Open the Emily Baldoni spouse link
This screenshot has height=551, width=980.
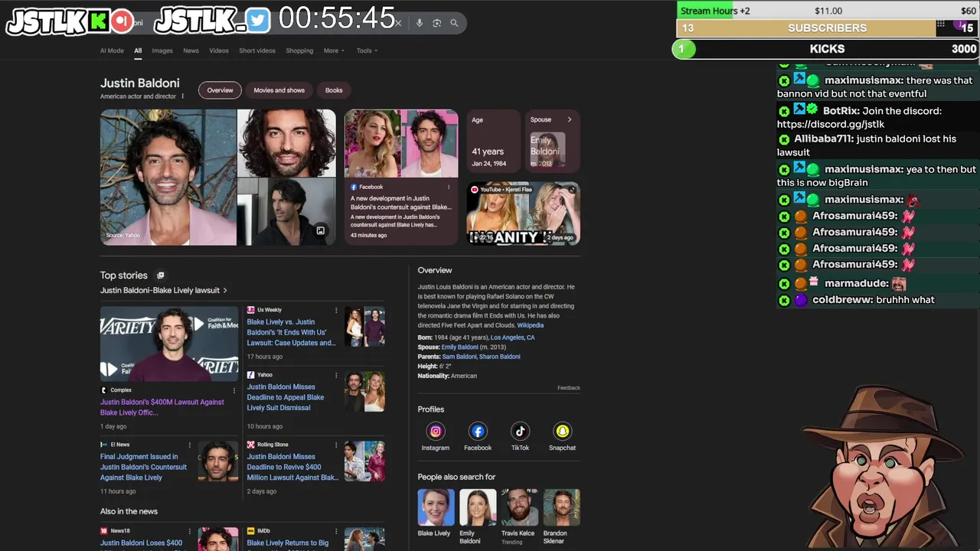coord(459,347)
